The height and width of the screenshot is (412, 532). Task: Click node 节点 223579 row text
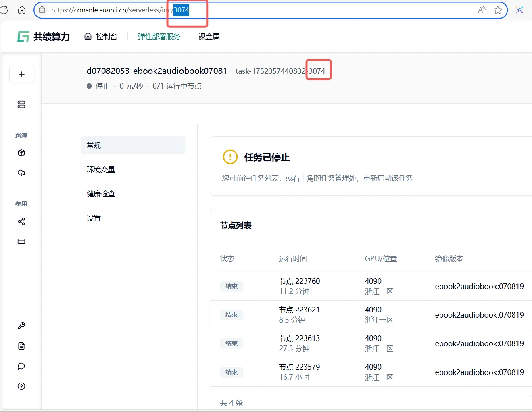(x=299, y=367)
